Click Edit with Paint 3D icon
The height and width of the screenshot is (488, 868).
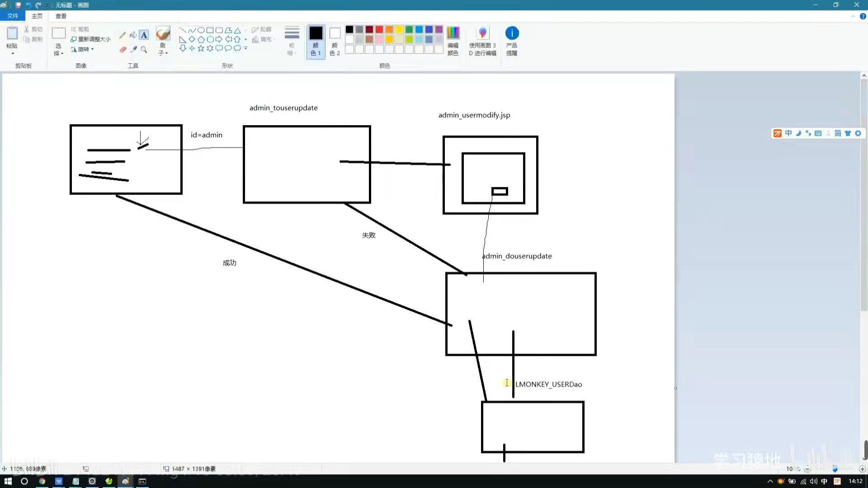482,33
